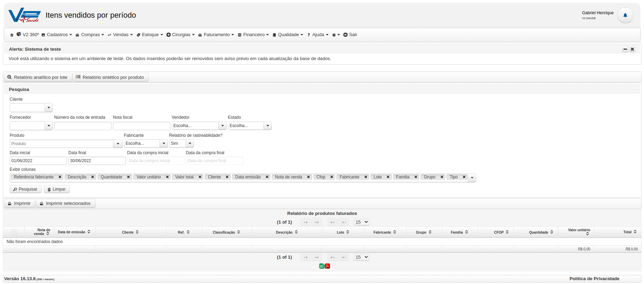Export results with red PDF icon

(327, 266)
